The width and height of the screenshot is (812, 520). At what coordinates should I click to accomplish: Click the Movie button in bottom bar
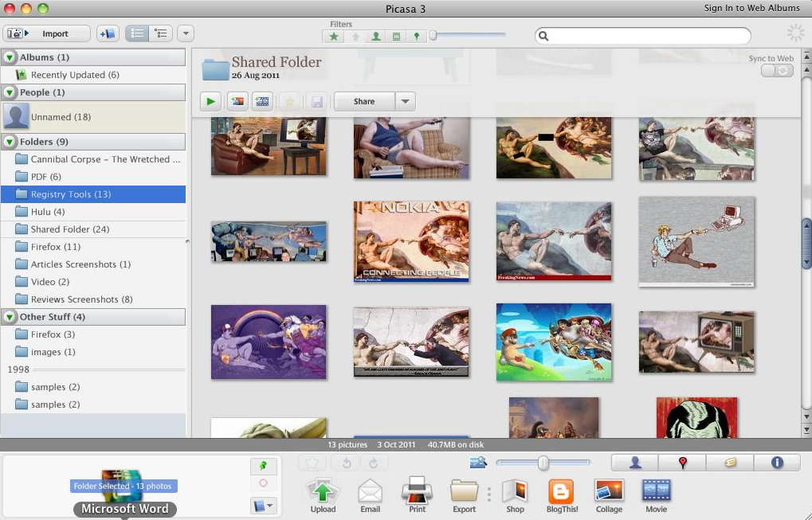[656, 495]
